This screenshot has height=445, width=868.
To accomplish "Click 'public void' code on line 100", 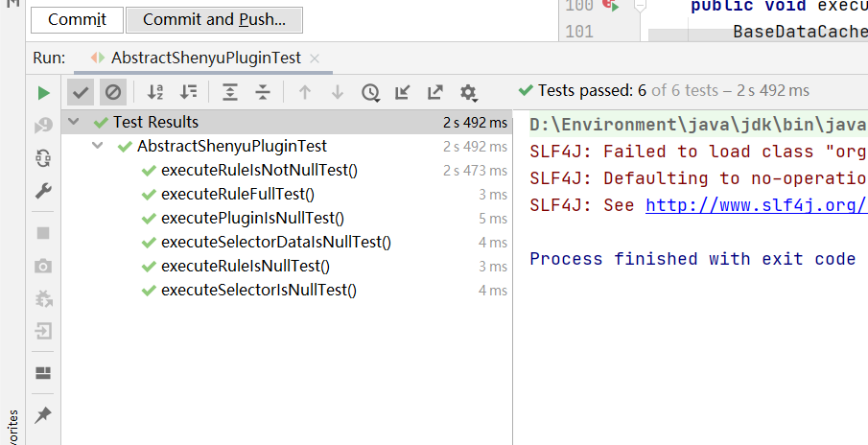I will coord(748,6).
